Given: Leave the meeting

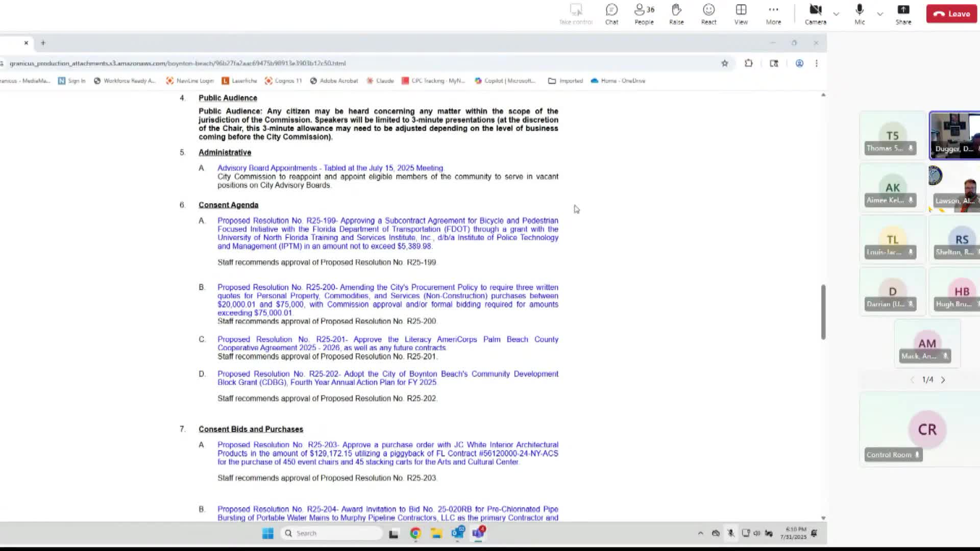Looking at the screenshot, I should click(951, 14).
